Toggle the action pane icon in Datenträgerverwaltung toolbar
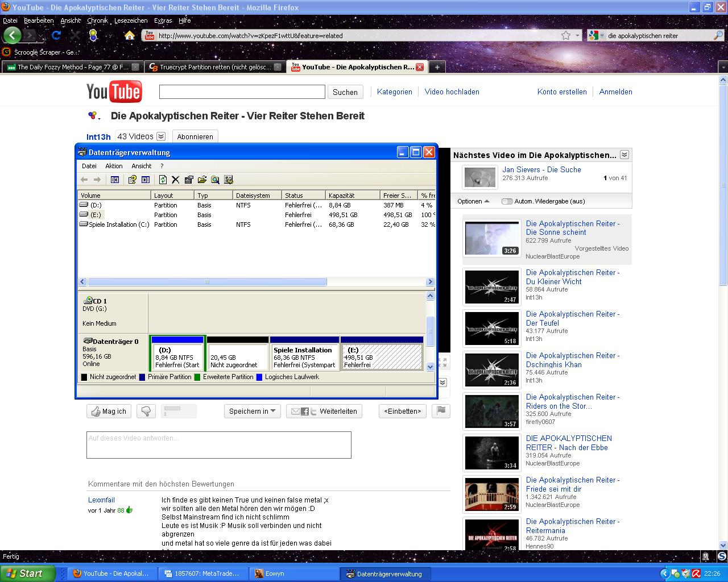The height and width of the screenshot is (582, 728). pos(146,180)
